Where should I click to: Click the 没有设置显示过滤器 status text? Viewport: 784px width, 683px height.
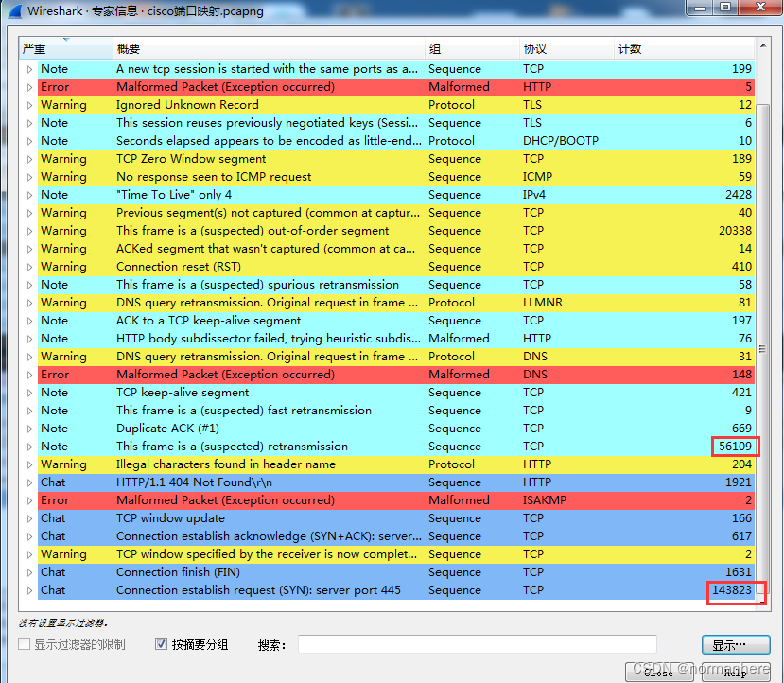(x=63, y=623)
